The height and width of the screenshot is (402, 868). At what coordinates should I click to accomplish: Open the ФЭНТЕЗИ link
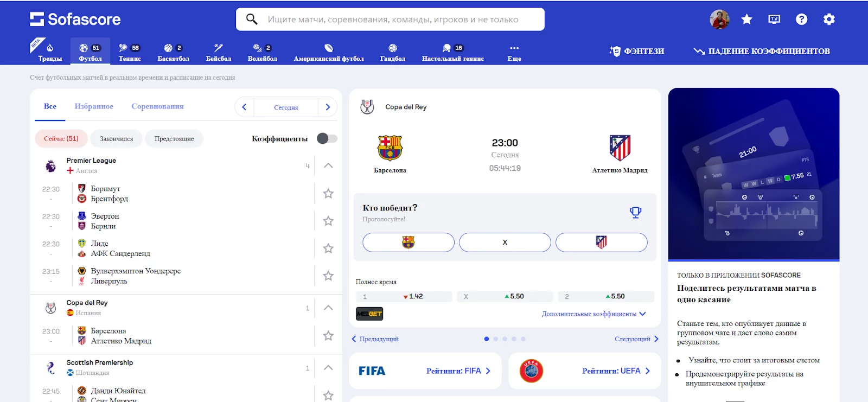point(637,52)
